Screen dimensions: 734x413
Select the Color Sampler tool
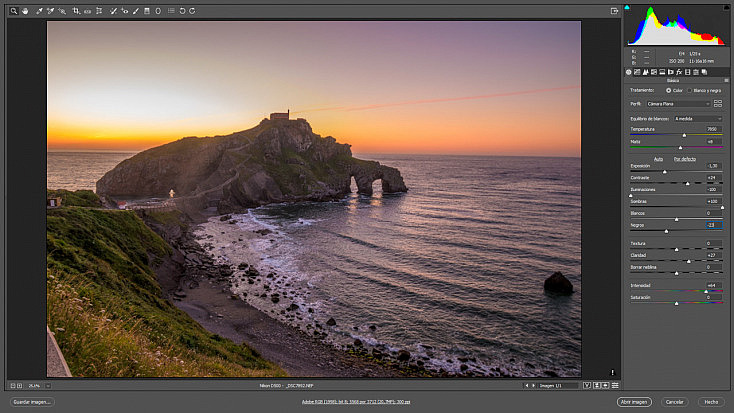click(51, 11)
